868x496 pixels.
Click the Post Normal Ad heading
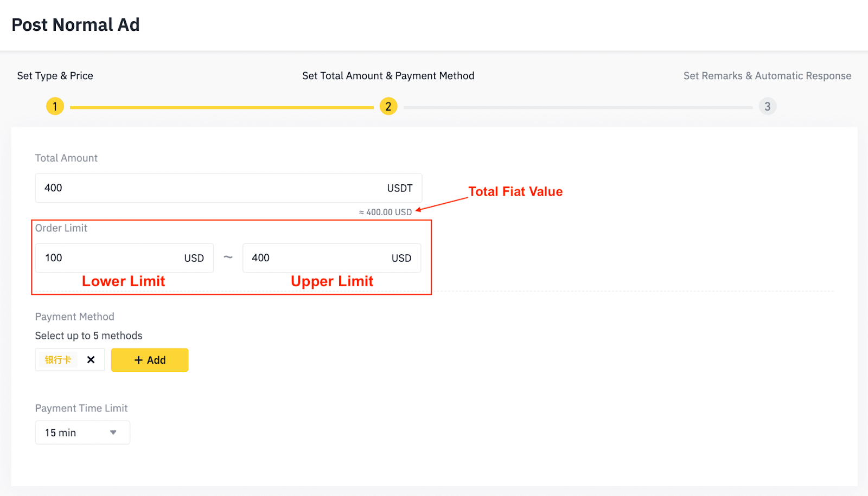click(x=75, y=25)
